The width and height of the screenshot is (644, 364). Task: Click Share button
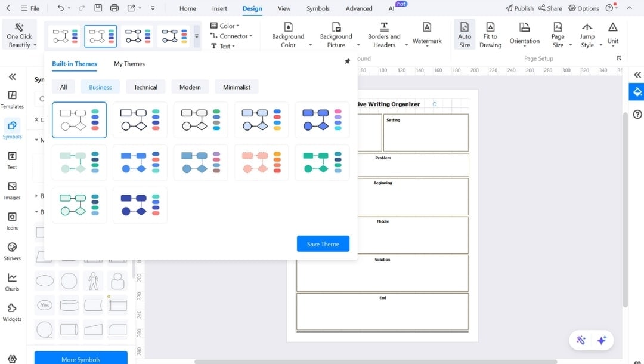point(550,8)
